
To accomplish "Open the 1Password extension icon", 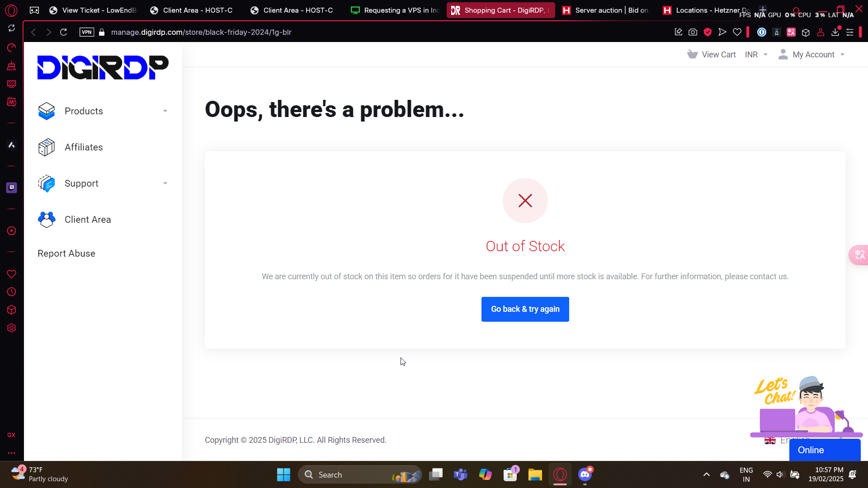I will pos(762,32).
